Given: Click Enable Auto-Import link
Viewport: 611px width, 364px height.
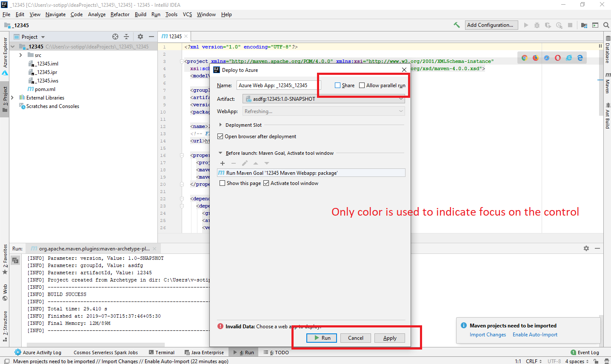Looking at the screenshot, I should pyautogui.click(x=535, y=335).
